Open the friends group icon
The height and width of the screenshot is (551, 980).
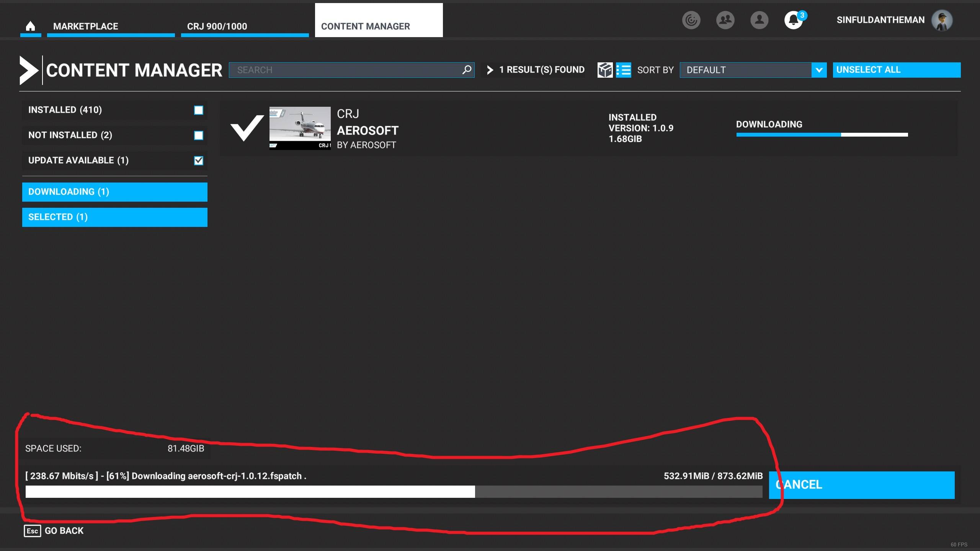click(x=725, y=20)
